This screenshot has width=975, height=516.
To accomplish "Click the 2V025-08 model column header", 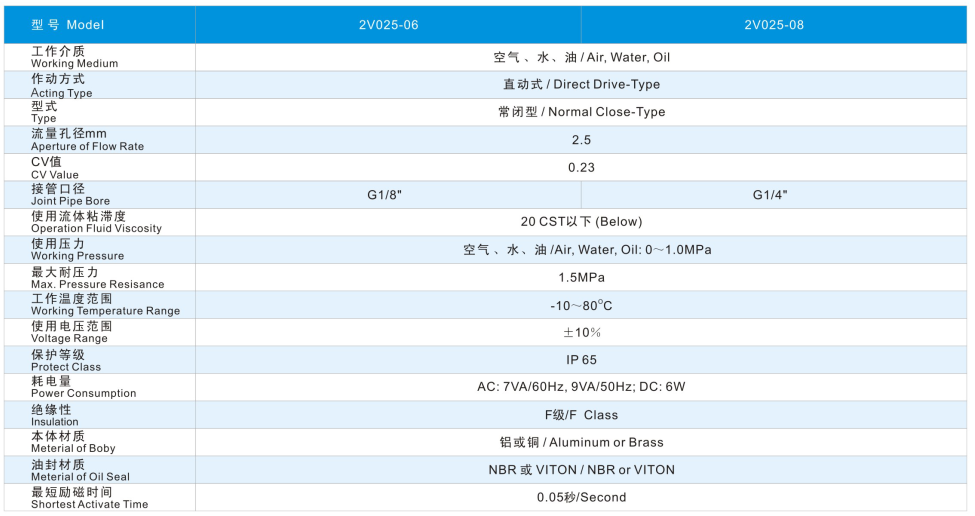I will tap(773, 25).
